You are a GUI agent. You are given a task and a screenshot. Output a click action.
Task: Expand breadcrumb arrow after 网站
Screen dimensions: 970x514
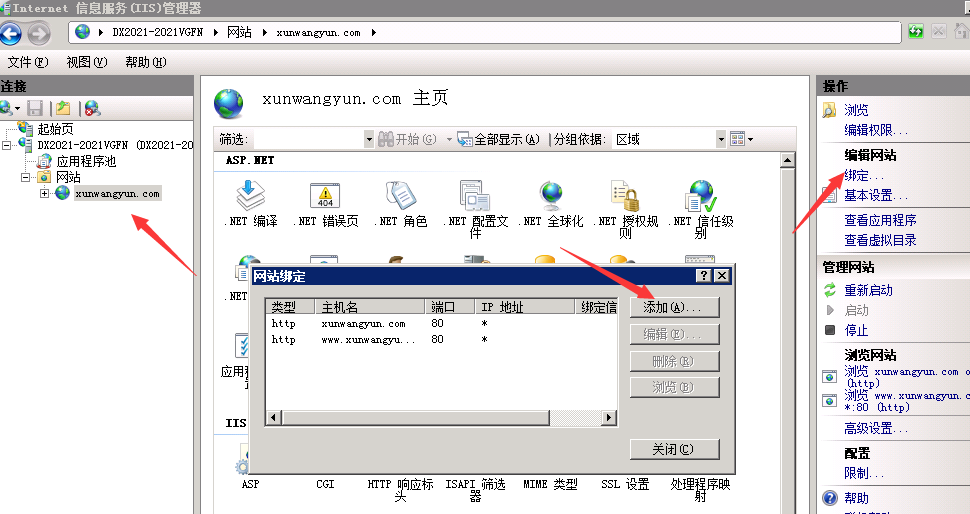265,33
